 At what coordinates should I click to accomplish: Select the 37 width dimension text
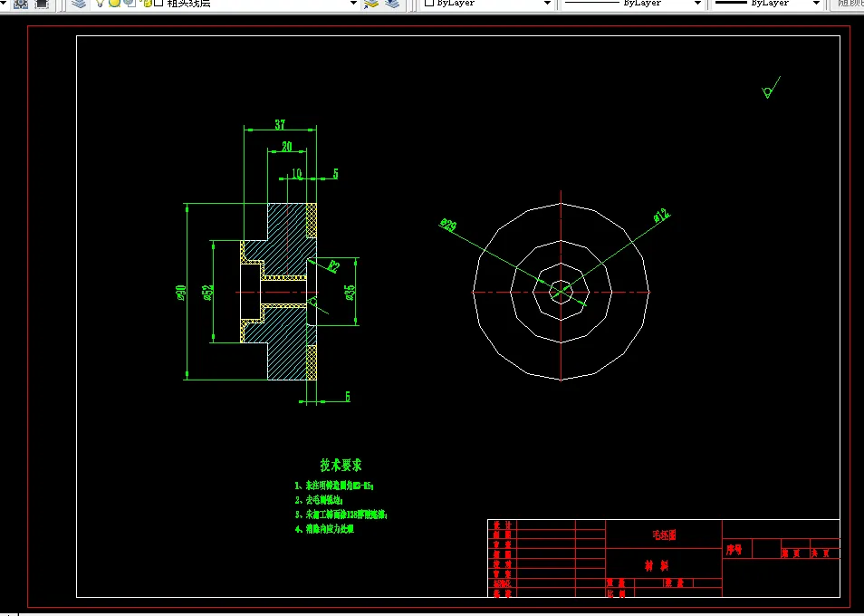click(280, 124)
